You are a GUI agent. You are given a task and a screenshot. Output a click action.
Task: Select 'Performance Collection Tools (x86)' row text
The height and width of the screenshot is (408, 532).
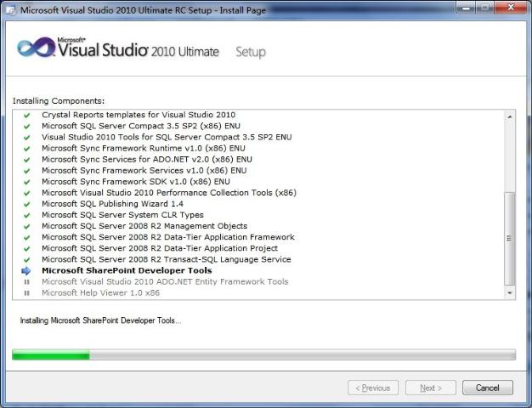(x=169, y=193)
